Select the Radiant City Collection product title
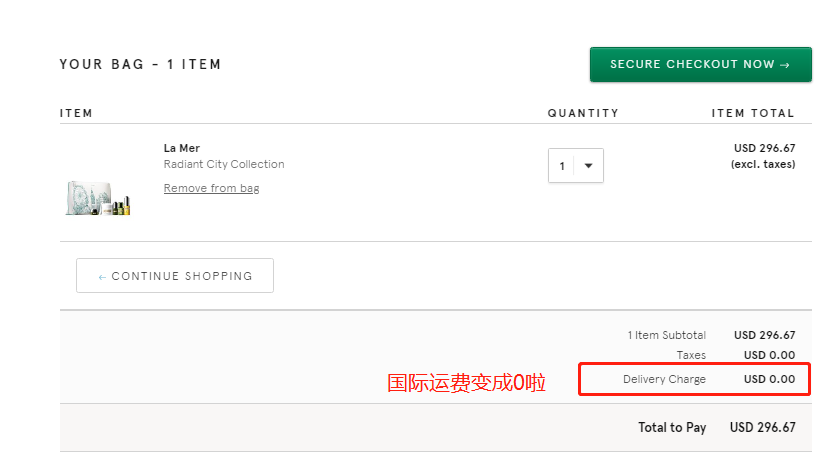 click(x=224, y=164)
